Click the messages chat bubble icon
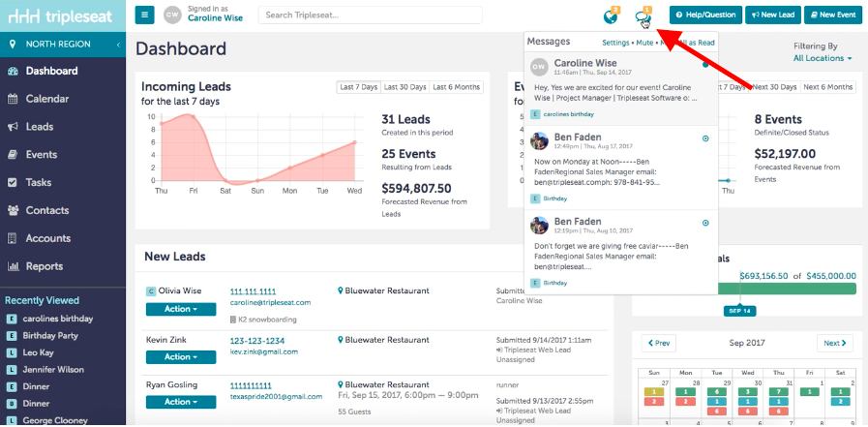 pyautogui.click(x=644, y=18)
